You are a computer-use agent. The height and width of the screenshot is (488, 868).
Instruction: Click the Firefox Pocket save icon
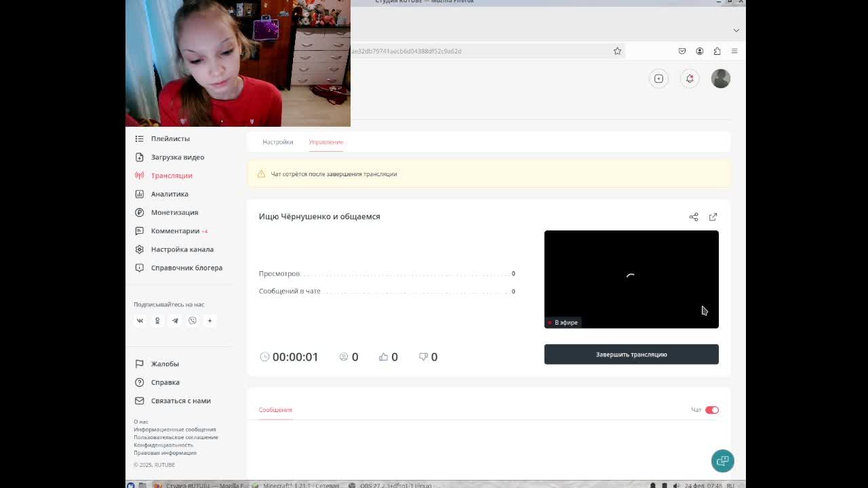[x=682, y=51]
